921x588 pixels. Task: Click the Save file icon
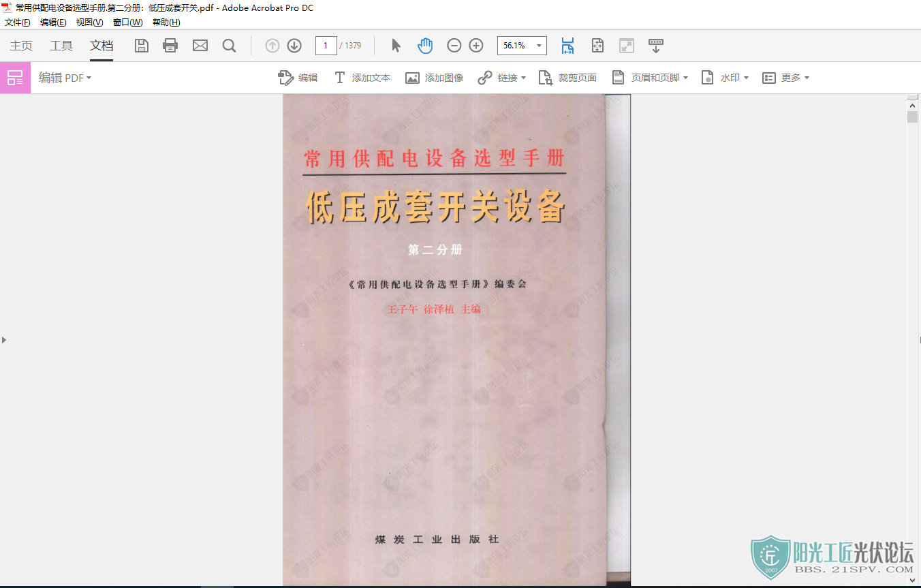coord(142,46)
